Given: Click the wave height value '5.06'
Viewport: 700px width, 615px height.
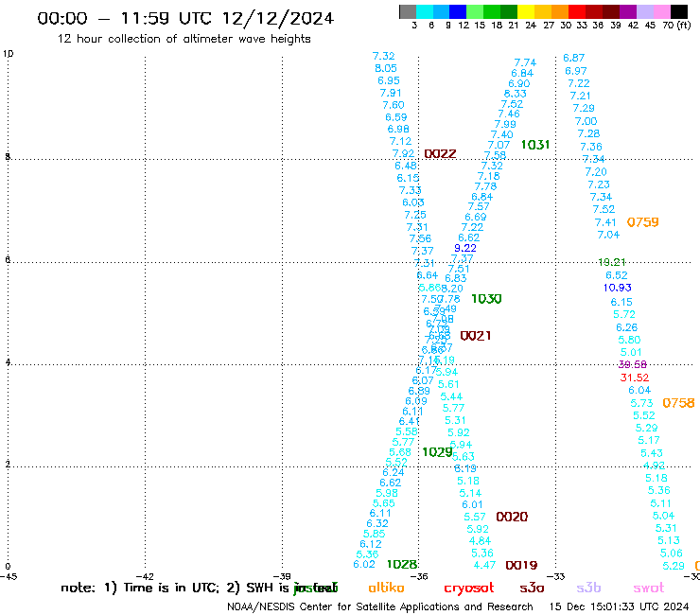Looking at the screenshot, I should [x=672, y=553].
